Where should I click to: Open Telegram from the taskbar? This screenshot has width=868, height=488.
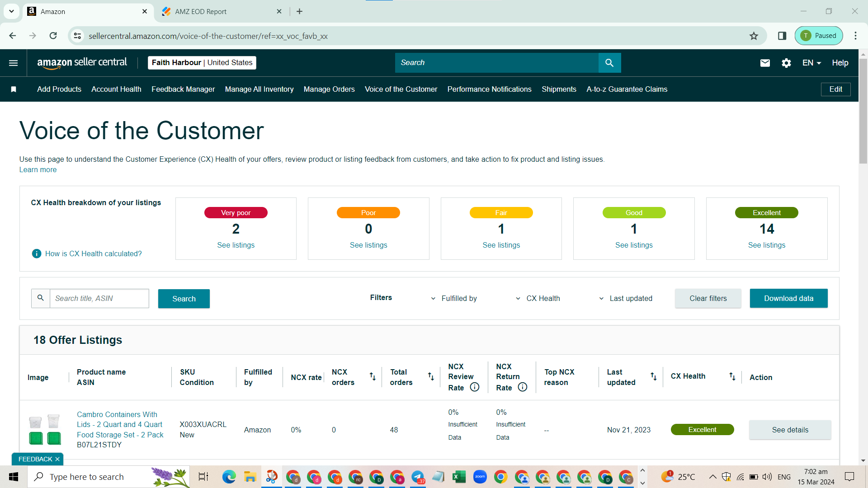click(x=418, y=477)
